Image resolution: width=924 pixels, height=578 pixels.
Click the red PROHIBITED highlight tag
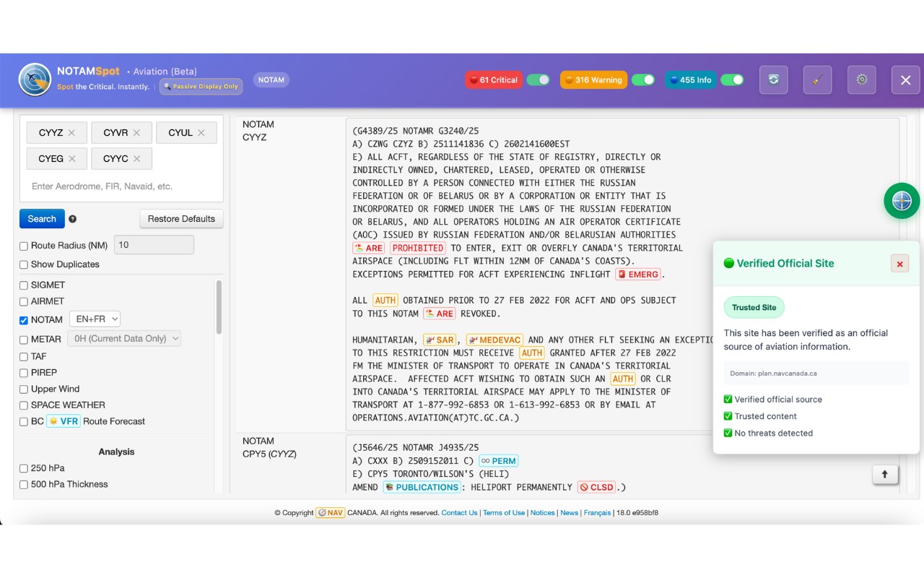417,248
